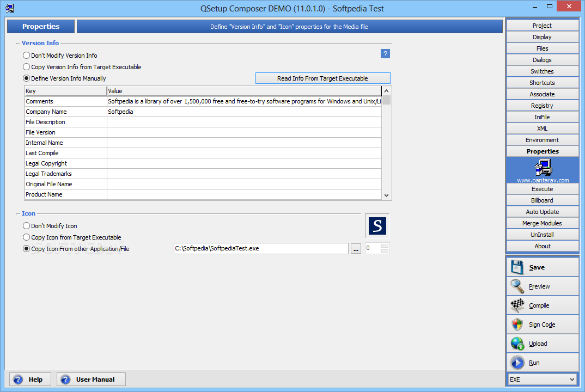Viewport: 585px width, 392px height.
Task: Open the Environment section
Action: (542, 140)
